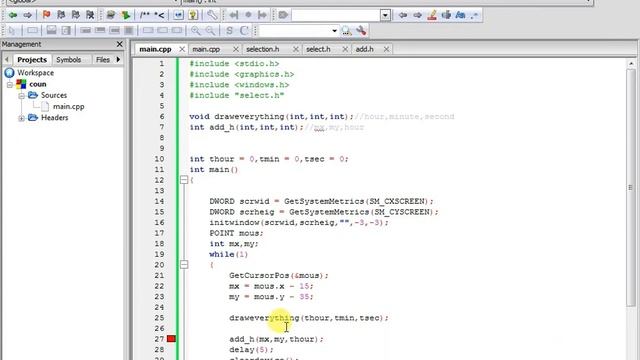Select the first main.cpp editor tab
This screenshot has width=640, height=360.
pos(155,49)
